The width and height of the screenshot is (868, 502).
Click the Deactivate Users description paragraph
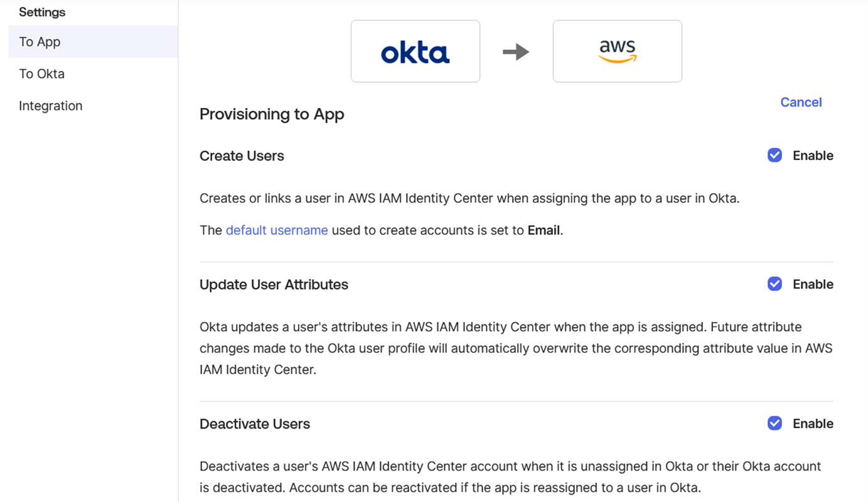510,477
